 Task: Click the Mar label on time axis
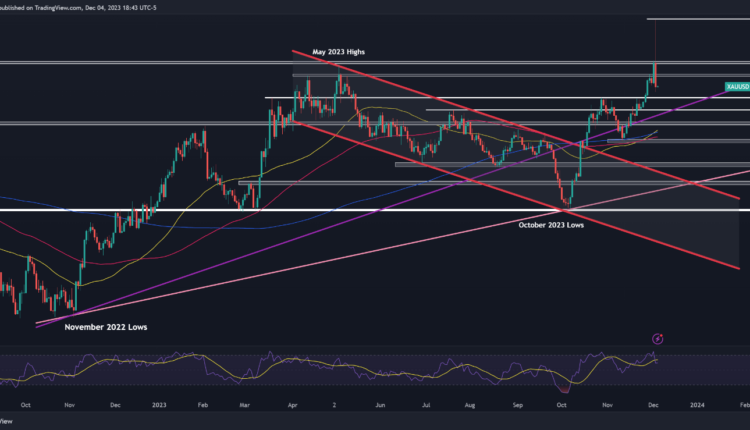coord(246,405)
